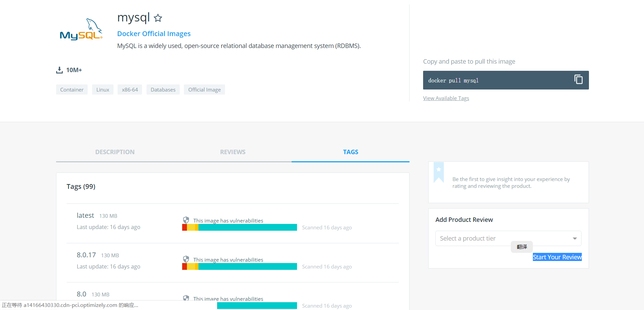Image resolution: width=644 pixels, height=310 pixels.
Task: Click the 130 MB size beside latest
Action: click(x=108, y=216)
